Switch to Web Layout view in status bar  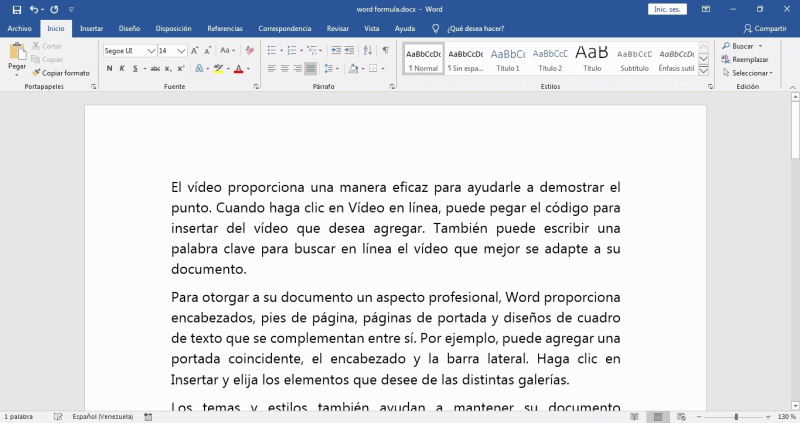[x=681, y=417]
